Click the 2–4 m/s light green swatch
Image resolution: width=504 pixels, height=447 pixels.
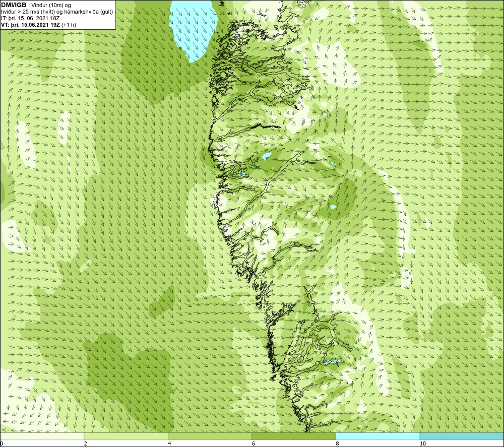pos(126,436)
